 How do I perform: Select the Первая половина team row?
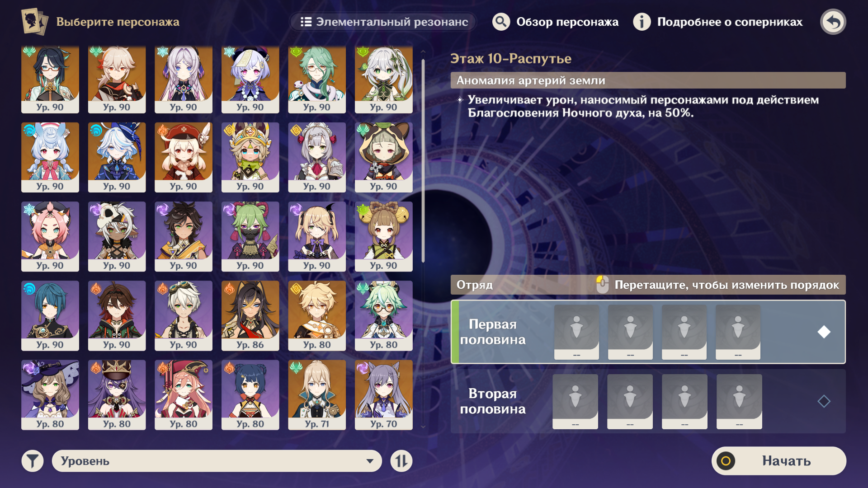[648, 332]
